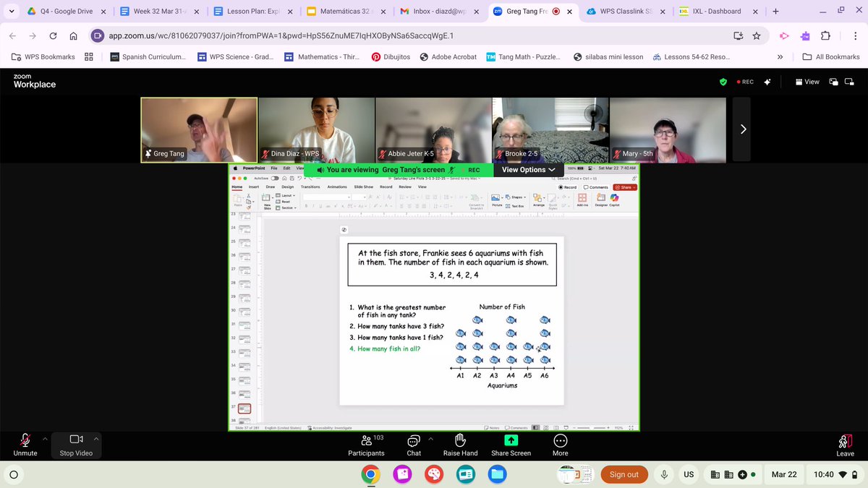Show next page of participant videos
The width and height of the screenshot is (868, 488).
(743, 129)
